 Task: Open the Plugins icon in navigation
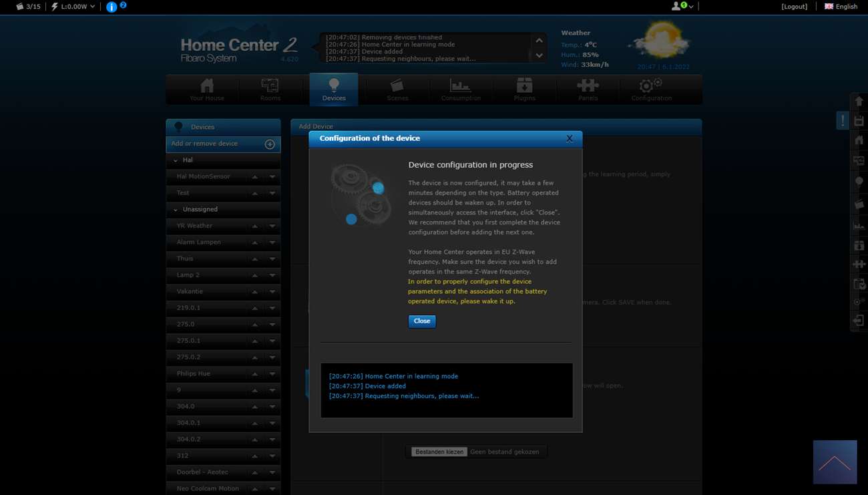(x=524, y=90)
